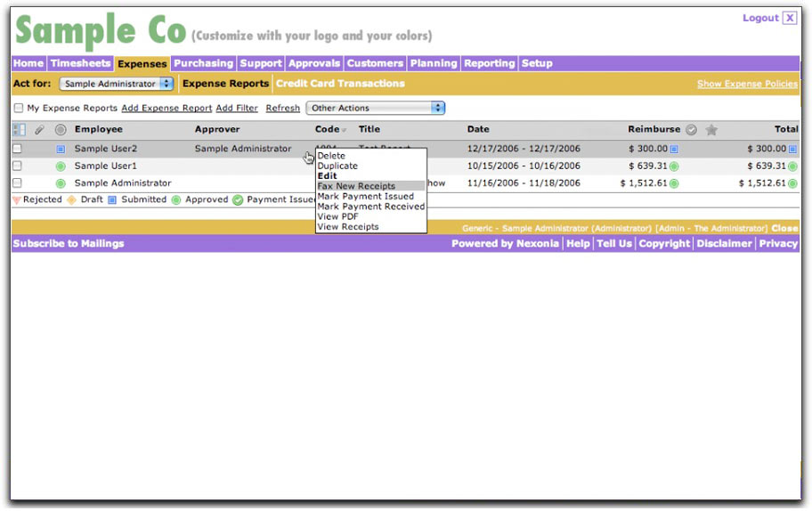
Task: Click the Submitted legend square icon
Action: (x=112, y=199)
